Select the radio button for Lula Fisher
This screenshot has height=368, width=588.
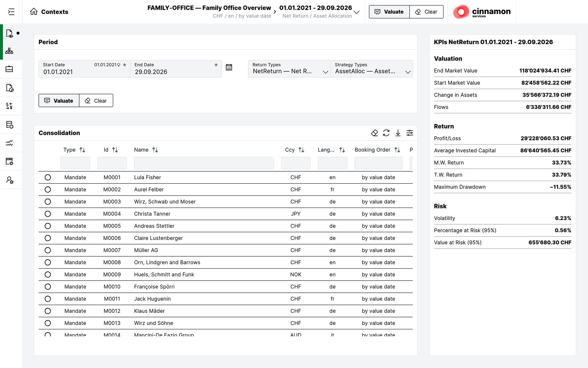48,177
